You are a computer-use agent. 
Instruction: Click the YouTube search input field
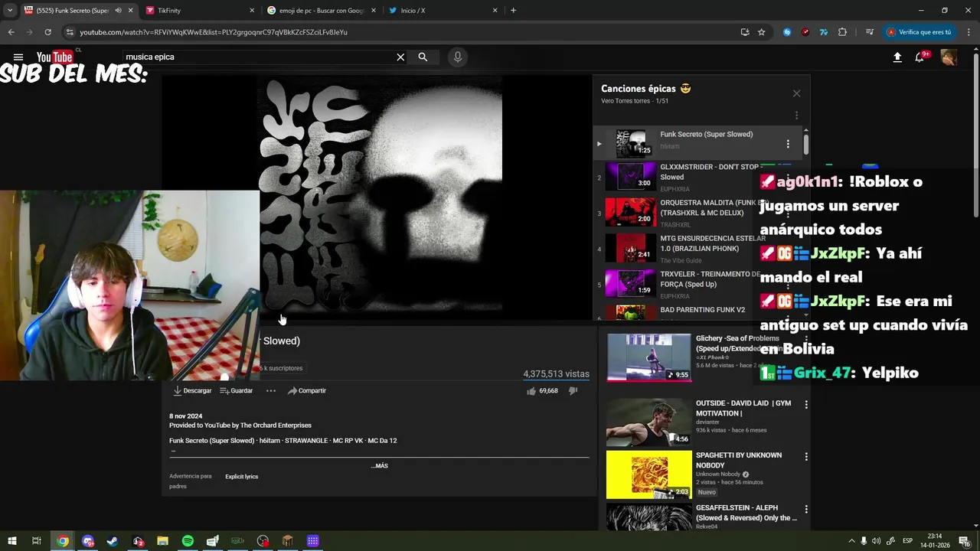pyautogui.click(x=260, y=57)
